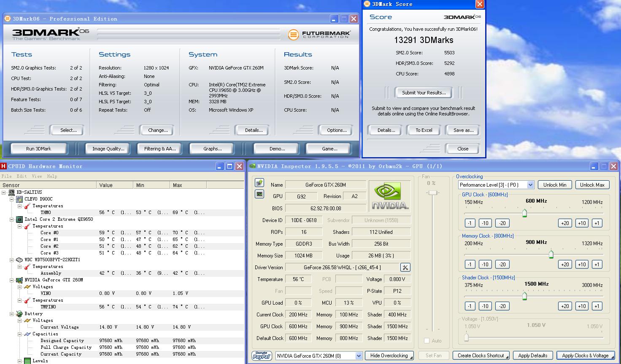Click the Battery icon in Hardware Monitor

click(19, 313)
